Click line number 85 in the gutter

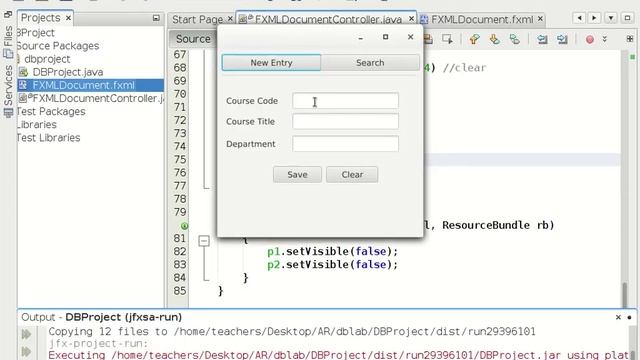(180, 291)
